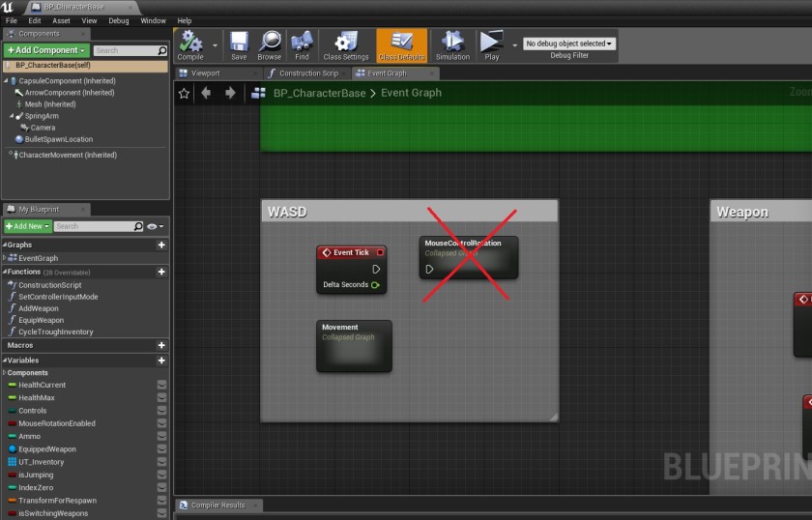
Task: Click the Add New button in My Blueprint
Action: point(27,226)
